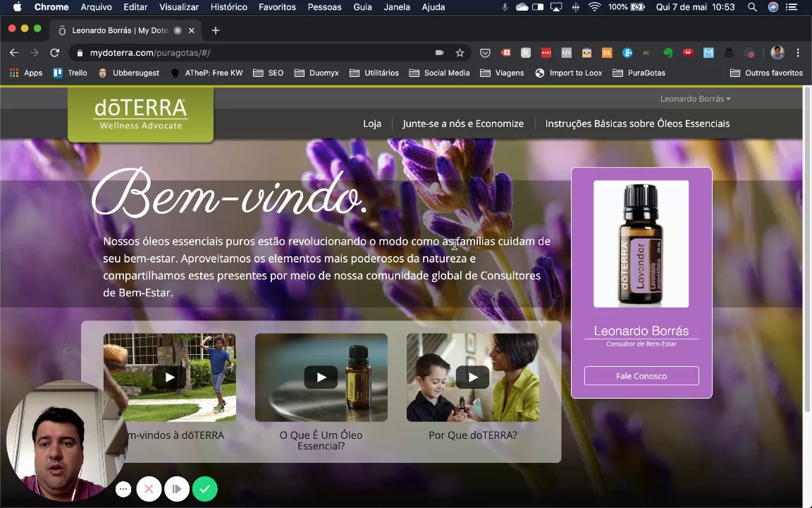Click the blue M mail extension icon
812x508 pixels.
coord(708,52)
